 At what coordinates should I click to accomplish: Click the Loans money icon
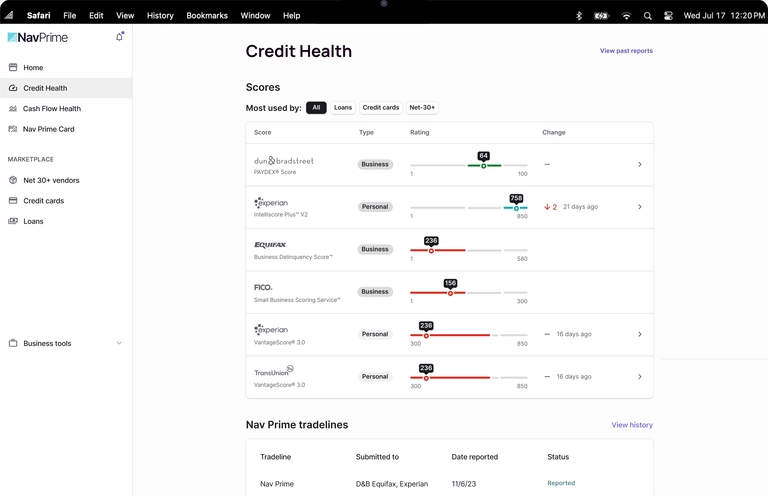click(x=13, y=221)
